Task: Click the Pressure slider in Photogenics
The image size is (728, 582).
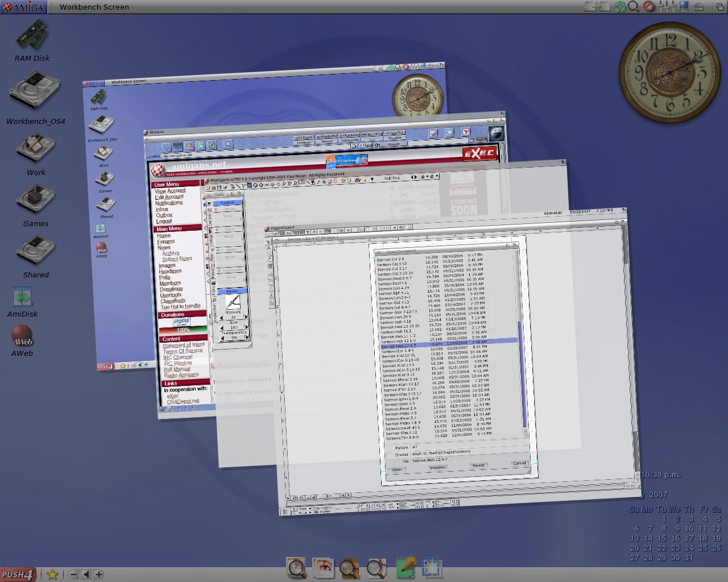Action: pyautogui.click(x=233, y=317)
